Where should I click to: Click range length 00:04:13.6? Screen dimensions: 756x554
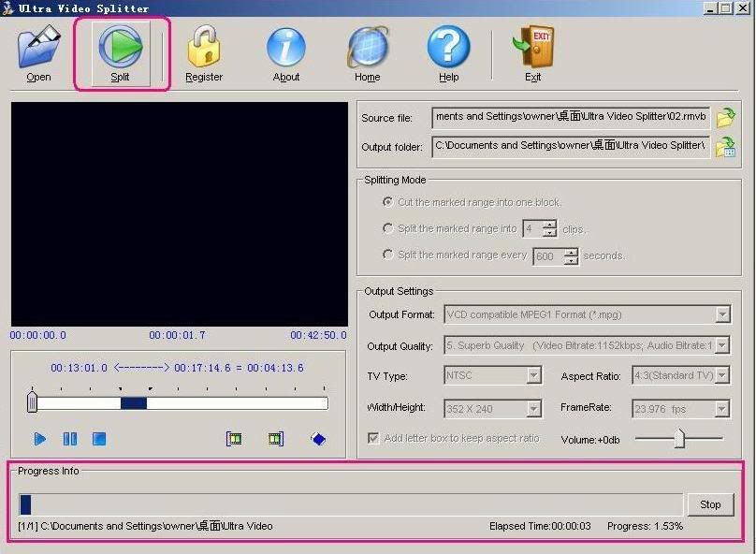(x=275, y=368)
